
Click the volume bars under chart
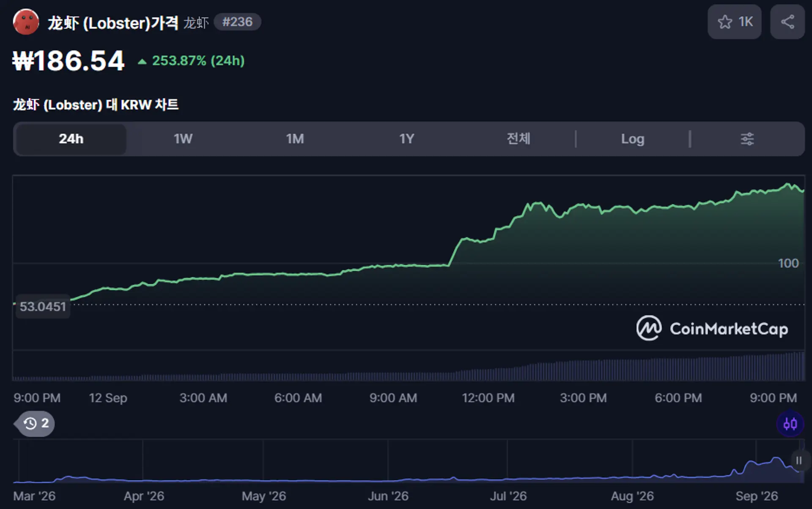[409, 367]
